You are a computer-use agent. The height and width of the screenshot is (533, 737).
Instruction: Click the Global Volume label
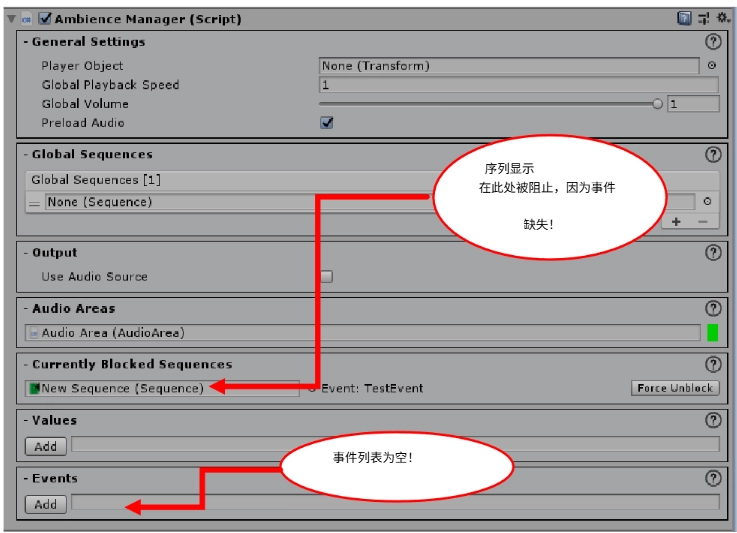click(85, 104)
